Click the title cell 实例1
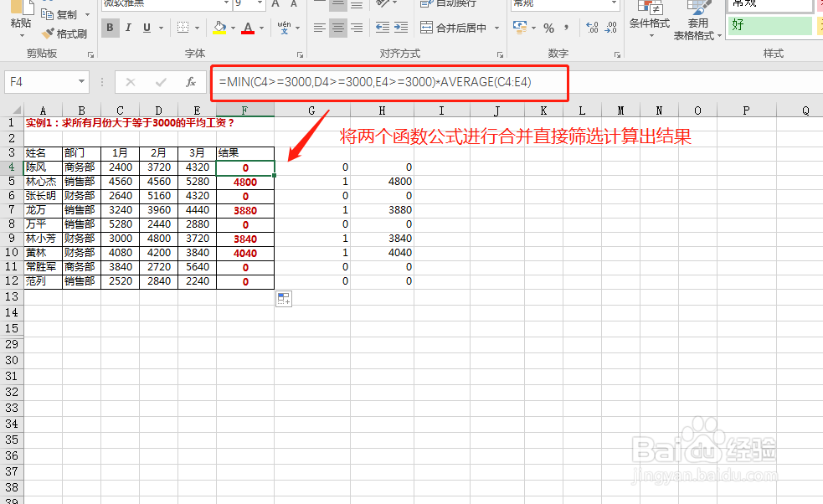823x504 pixels. coord(130,123)
